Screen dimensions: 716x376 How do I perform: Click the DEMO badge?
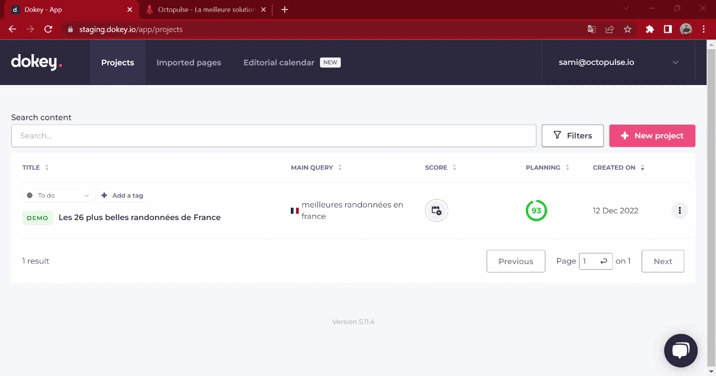pos(37,218)
